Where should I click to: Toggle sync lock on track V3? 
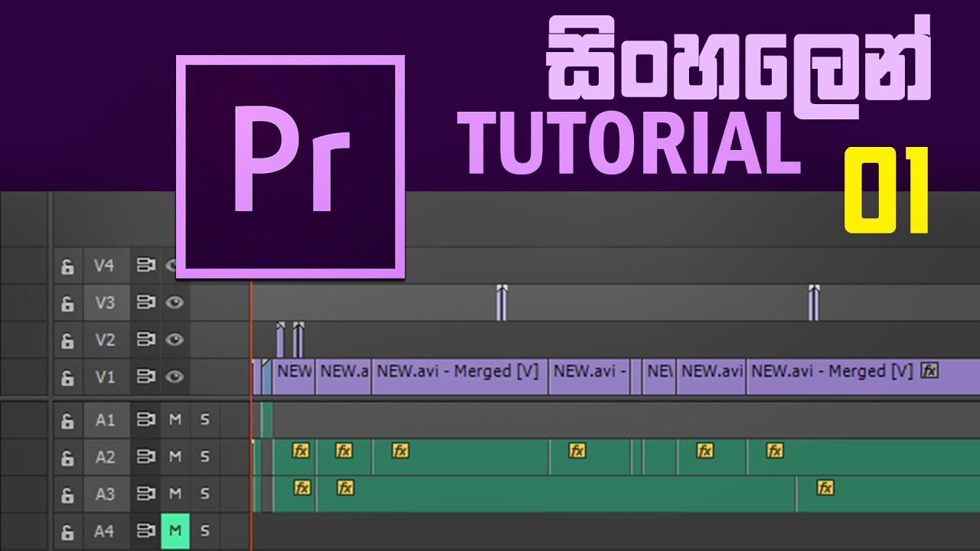coord(145,302)
